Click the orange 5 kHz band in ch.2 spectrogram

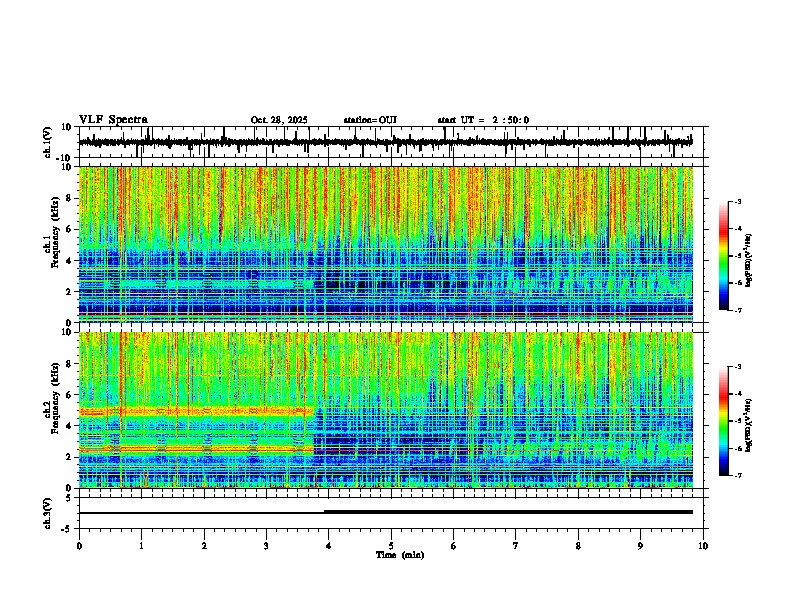click(x=196, y=412)
